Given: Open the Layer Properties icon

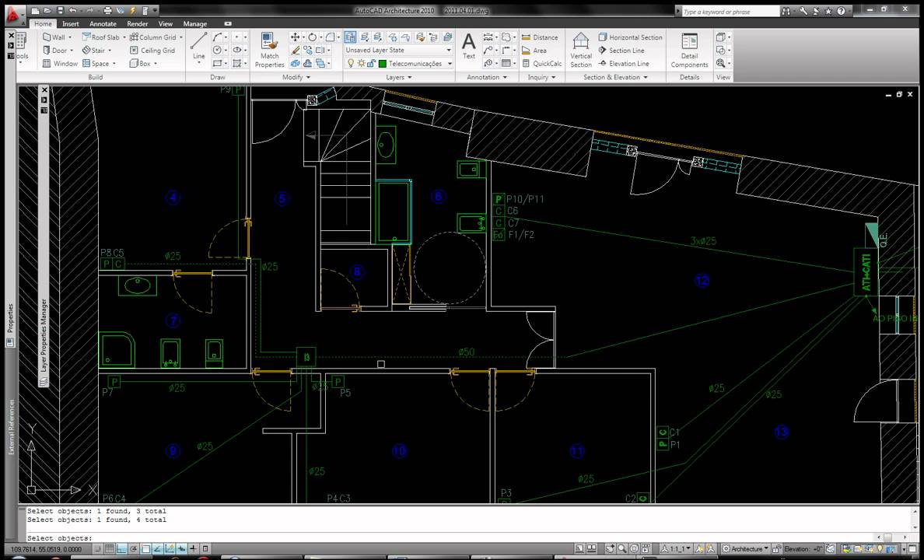Looking at the screenshot, I should [x=351, y=37].
